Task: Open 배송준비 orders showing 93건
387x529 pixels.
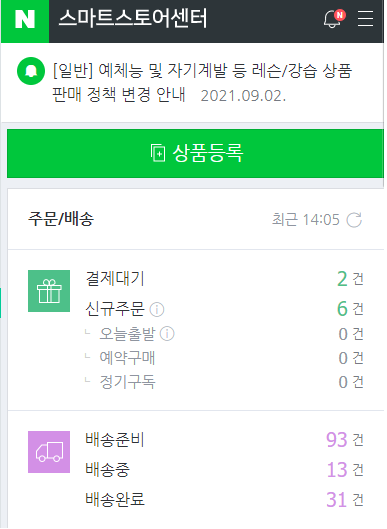Action: (x=225, y=440)
